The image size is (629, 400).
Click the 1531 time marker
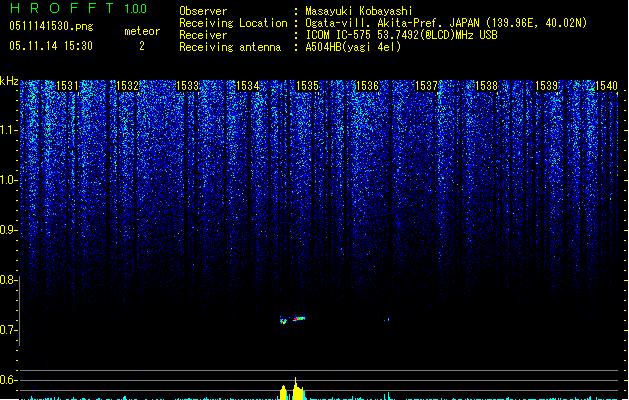(67, 86)
